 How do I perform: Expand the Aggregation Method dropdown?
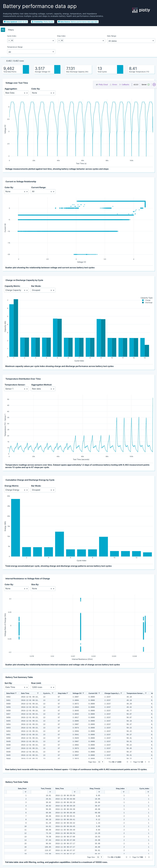pyautogui.click(x=43, y=389)
